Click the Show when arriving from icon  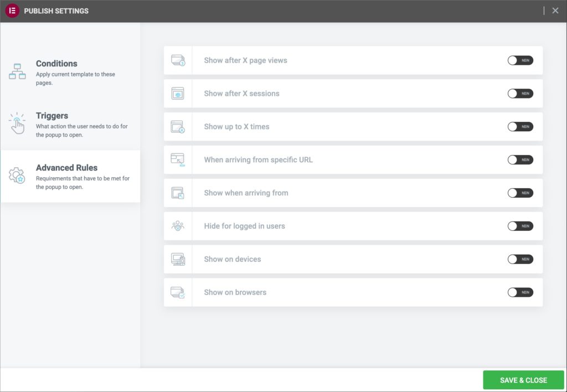coord(178,193)
